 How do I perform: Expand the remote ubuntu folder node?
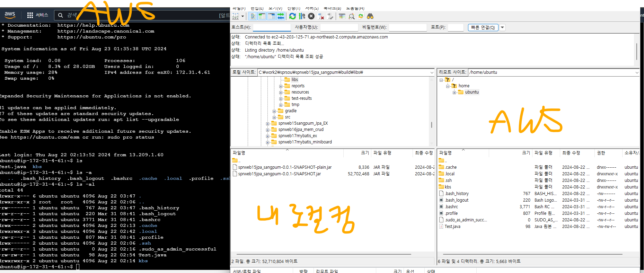tap(455, 93)
